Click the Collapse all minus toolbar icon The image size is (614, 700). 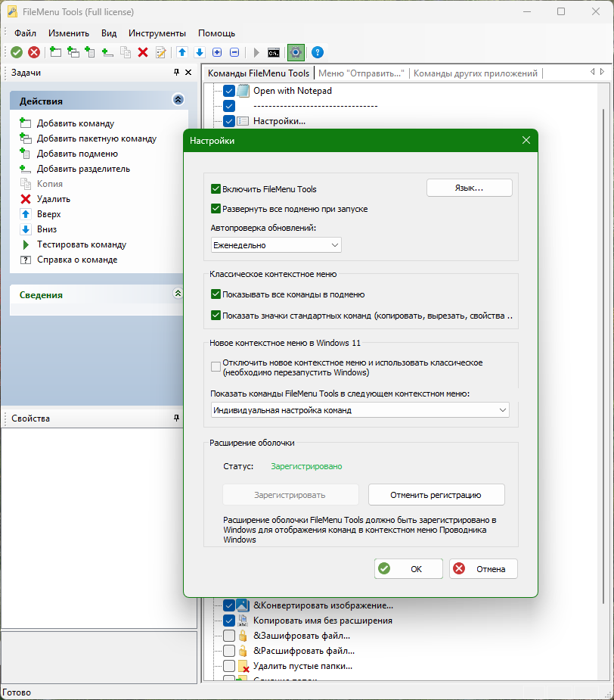[x=234, y=52]
